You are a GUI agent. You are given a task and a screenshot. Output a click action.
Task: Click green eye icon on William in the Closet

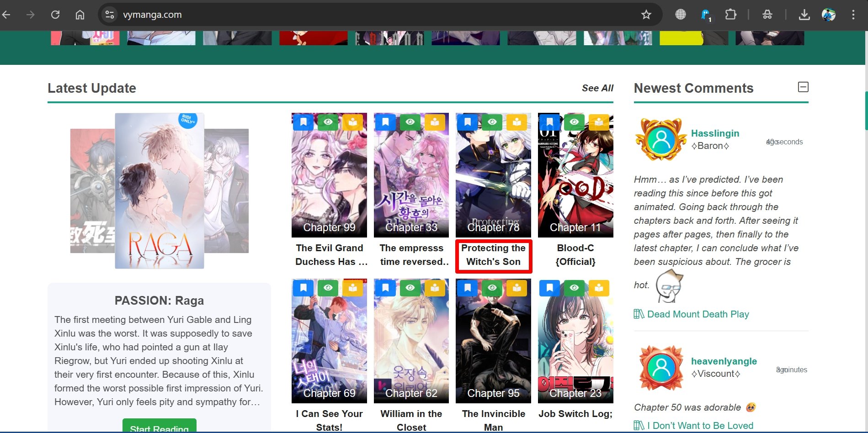(410, 288)
